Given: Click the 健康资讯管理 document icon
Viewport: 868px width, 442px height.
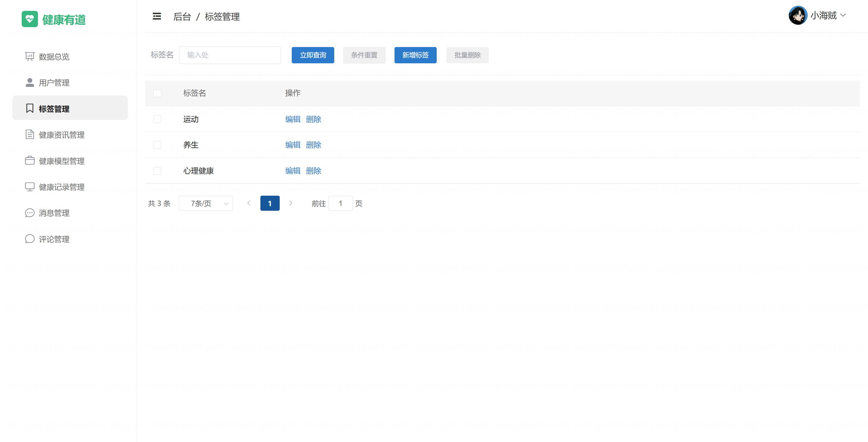Looking at the screenshot, I should click(30, 134).
